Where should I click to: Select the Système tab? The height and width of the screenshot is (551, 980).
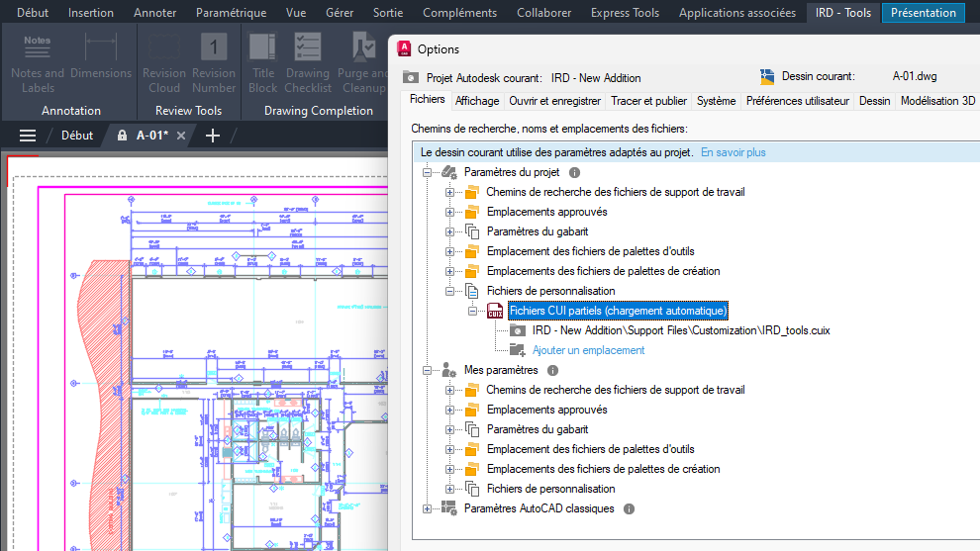717,101
